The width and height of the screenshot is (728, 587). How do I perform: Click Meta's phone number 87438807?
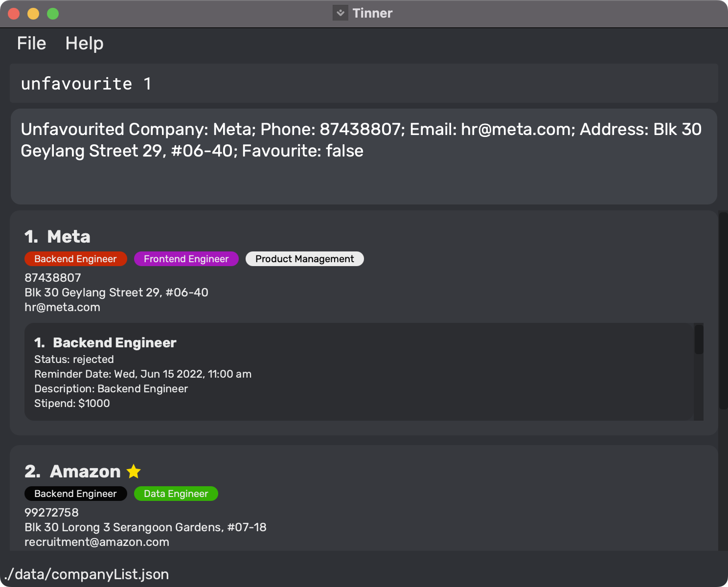(53, 278)
